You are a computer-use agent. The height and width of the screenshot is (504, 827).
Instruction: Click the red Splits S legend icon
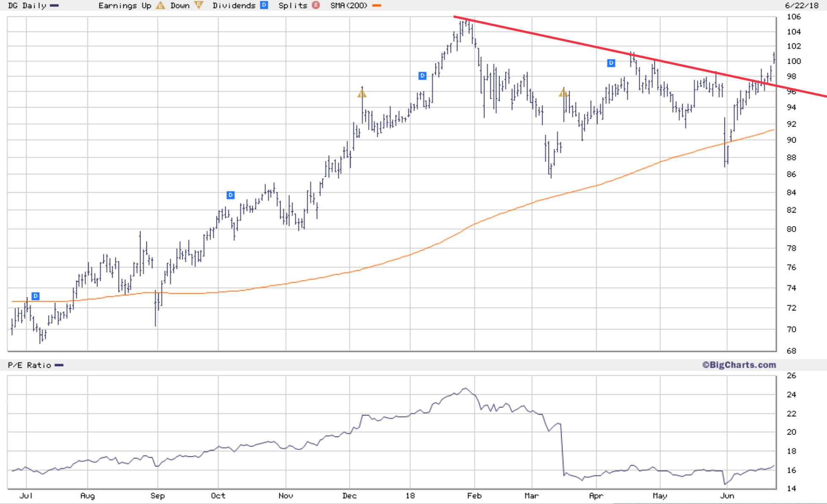point(316,5)
